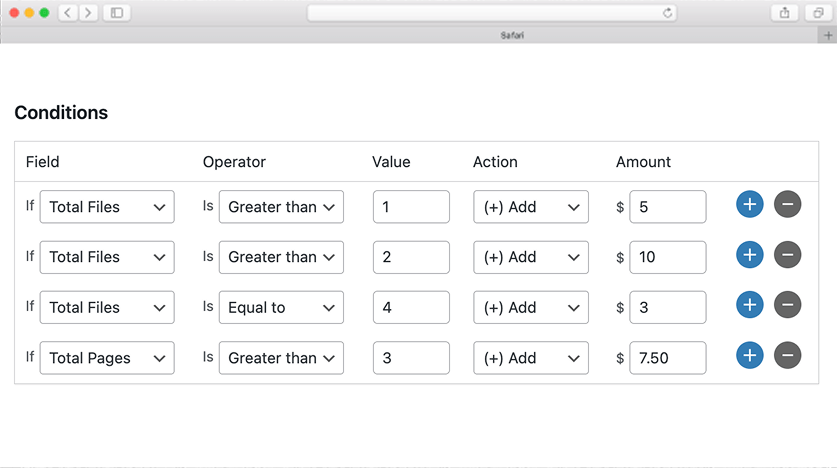Click the Value field containing 4

click(x=411, y=307)
